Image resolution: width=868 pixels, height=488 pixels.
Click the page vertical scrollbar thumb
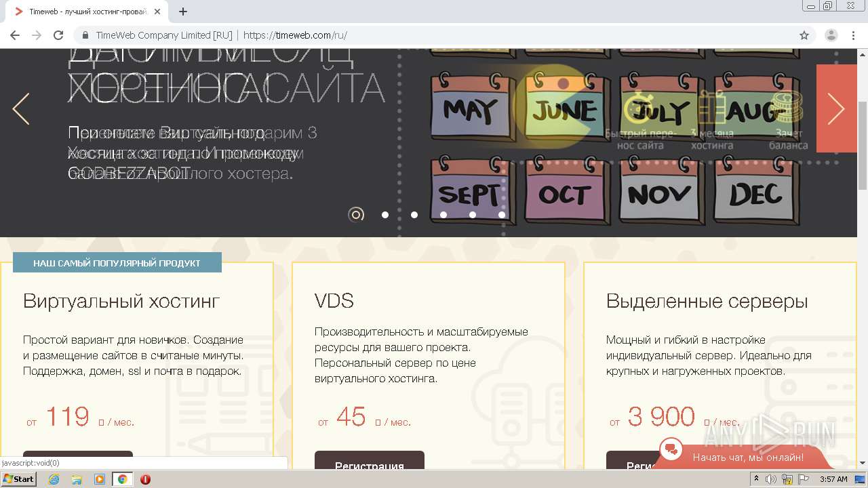coord(863,146)
